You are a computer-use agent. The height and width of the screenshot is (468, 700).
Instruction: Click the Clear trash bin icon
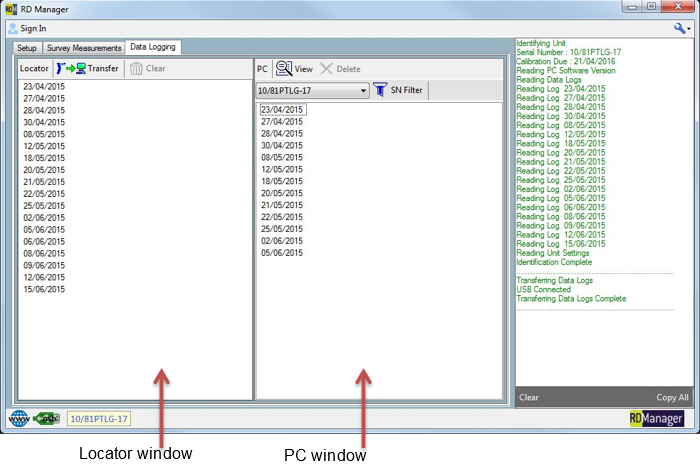click(x=136, y=68)
